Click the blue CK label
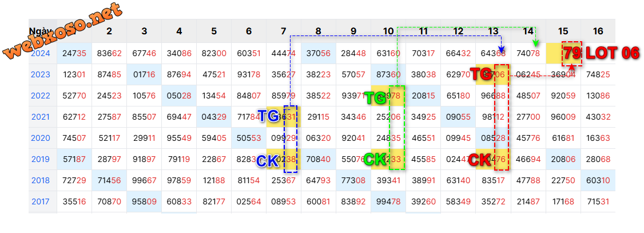This screenshot has width=644, height=233. pyautogui.click(x=267, y=162)
